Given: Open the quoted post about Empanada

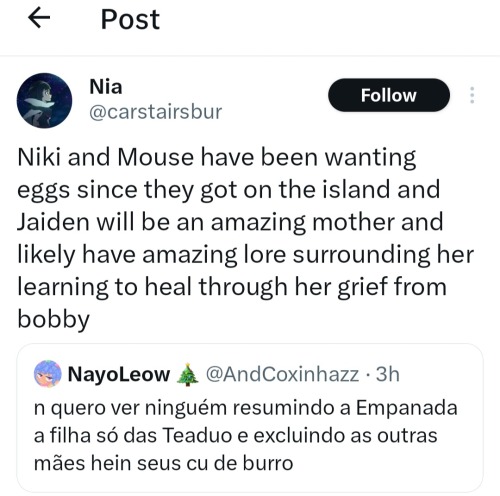Looking at the screenshot, I should (250, 418).
